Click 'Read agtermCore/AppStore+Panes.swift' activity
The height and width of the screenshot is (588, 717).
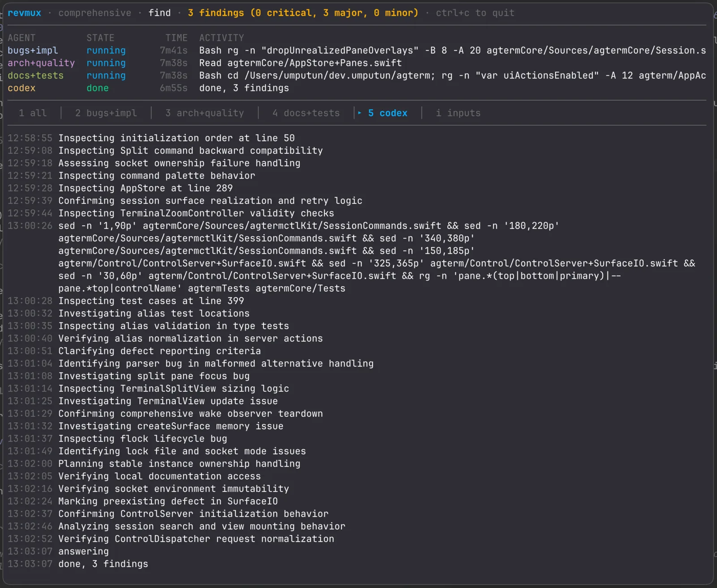point(300,63)
